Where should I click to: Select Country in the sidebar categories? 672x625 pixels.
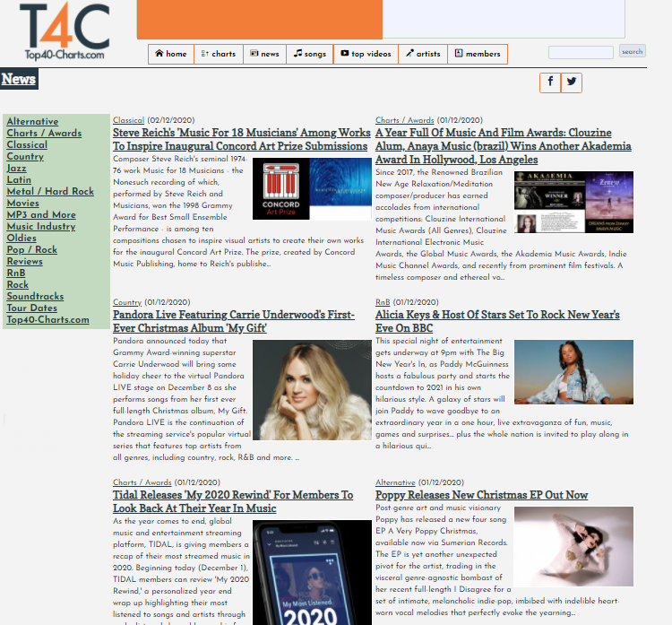(25, 156)
